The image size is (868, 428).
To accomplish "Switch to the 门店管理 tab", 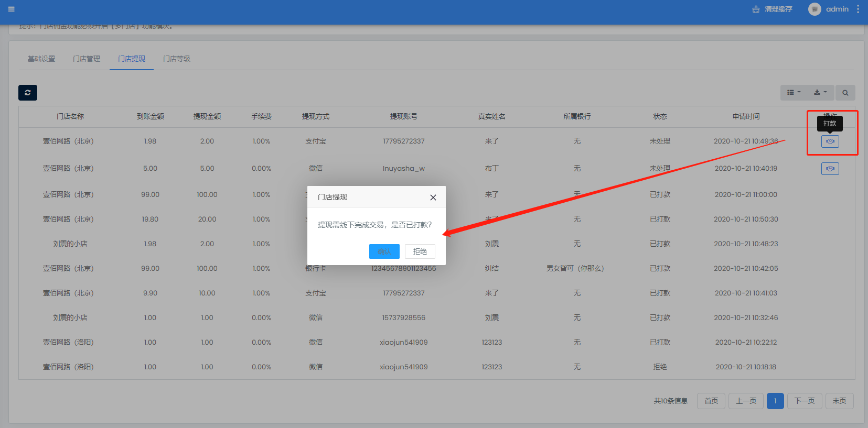I will coord(87,59).
